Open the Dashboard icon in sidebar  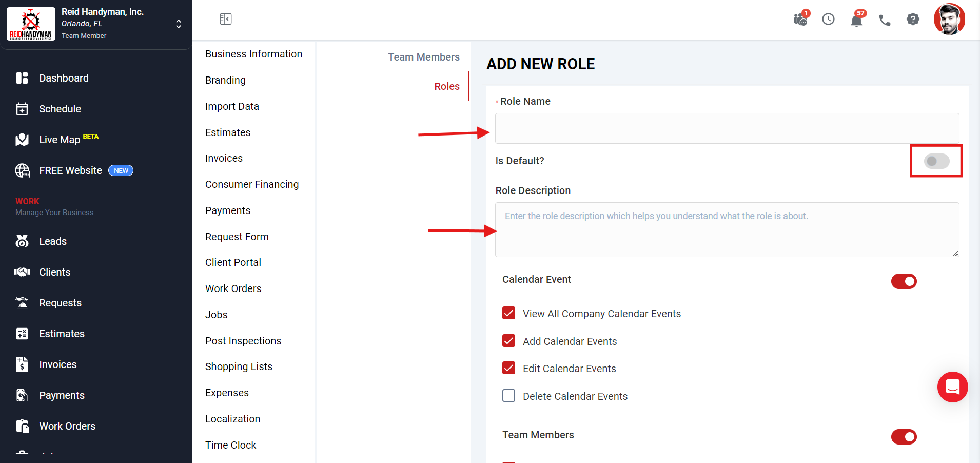(22, 78)
